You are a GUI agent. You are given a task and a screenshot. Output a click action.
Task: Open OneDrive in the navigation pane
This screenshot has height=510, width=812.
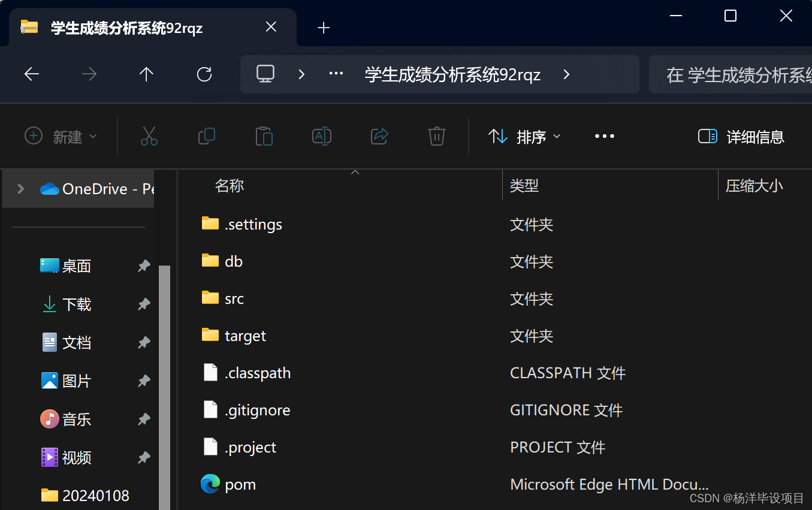(x=97, y=189)
